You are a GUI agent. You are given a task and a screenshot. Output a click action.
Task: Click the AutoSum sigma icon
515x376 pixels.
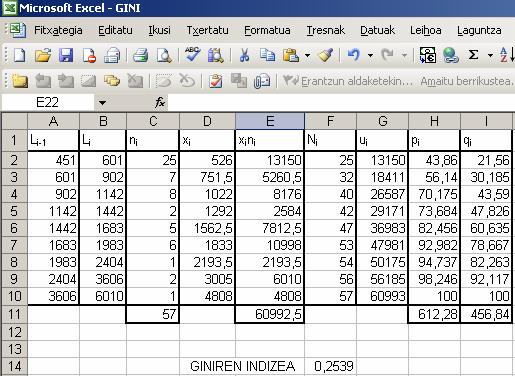point(473,55)
